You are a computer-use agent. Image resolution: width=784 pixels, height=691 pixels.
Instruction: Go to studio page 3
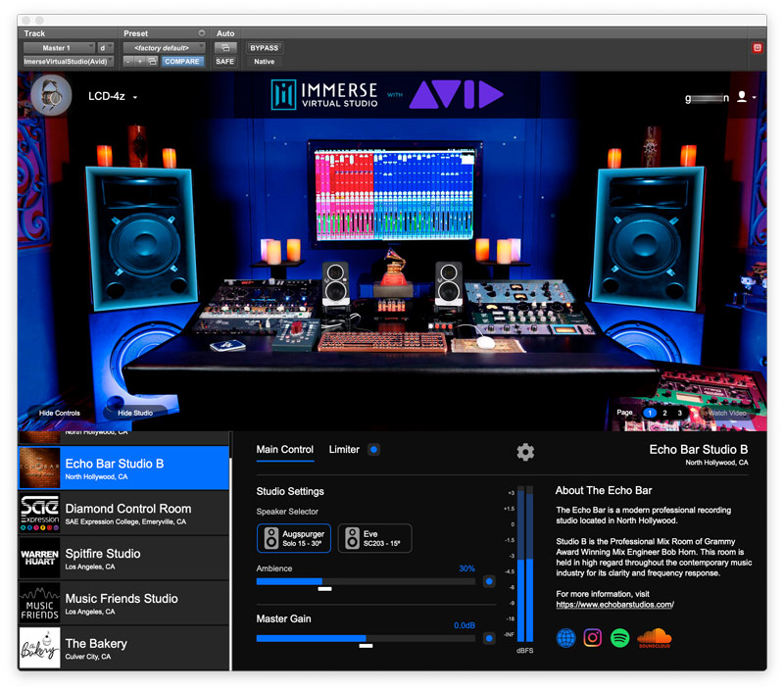point(679,413)
